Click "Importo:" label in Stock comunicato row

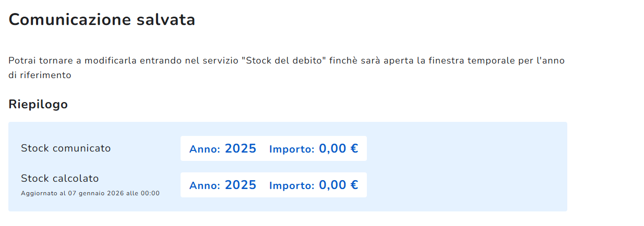click(292, 149)
